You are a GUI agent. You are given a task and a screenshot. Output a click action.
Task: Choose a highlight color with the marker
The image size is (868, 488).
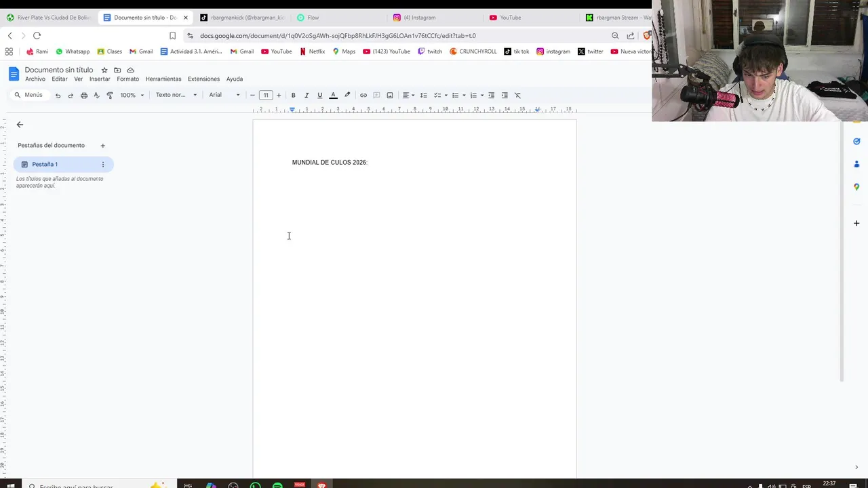[x=347, y=96]
